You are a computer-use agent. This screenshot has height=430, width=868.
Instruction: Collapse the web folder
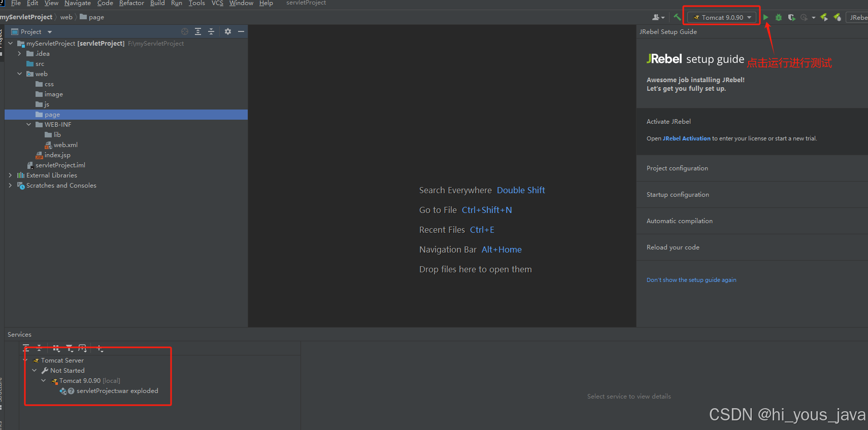click(20, 74)
